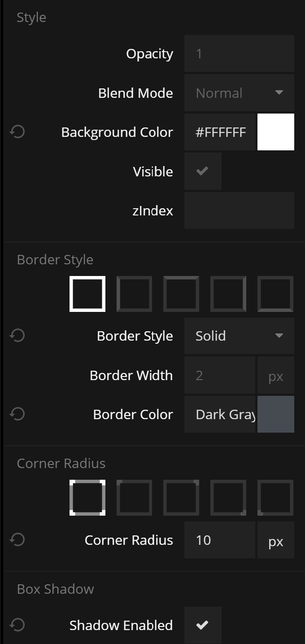Open the white Background Color swatch

click(276, 132)
